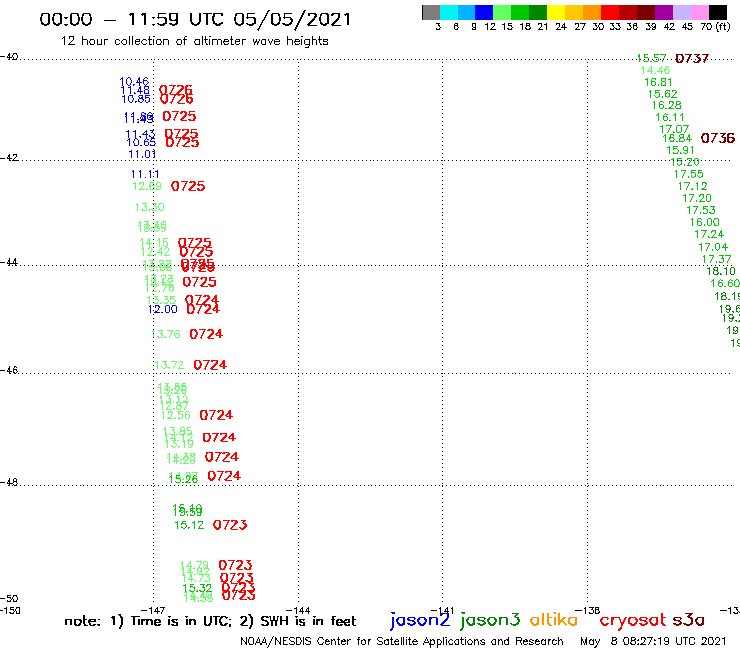Screen dimensions: 740x650
Task: Click the '00:00 – 11:59 UTC 05/05/2021' title
Action: (x=195, y=19)
